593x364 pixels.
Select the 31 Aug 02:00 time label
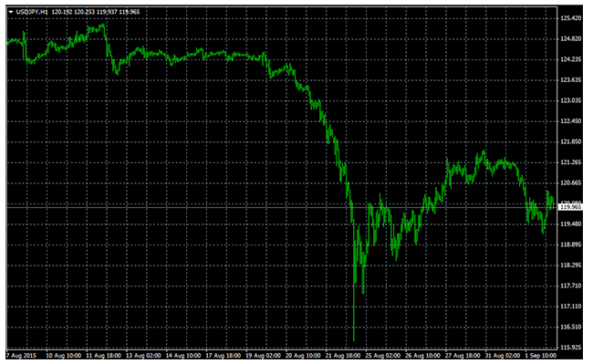[503, 356]
